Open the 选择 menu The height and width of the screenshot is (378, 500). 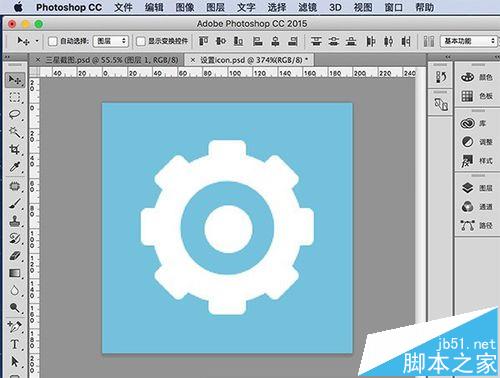pos(277,7)
